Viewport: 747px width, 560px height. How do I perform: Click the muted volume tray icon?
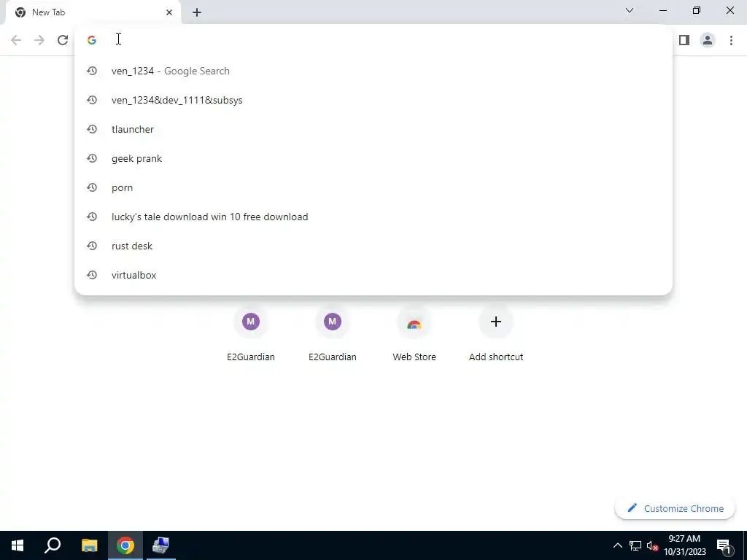click(652, 545)
